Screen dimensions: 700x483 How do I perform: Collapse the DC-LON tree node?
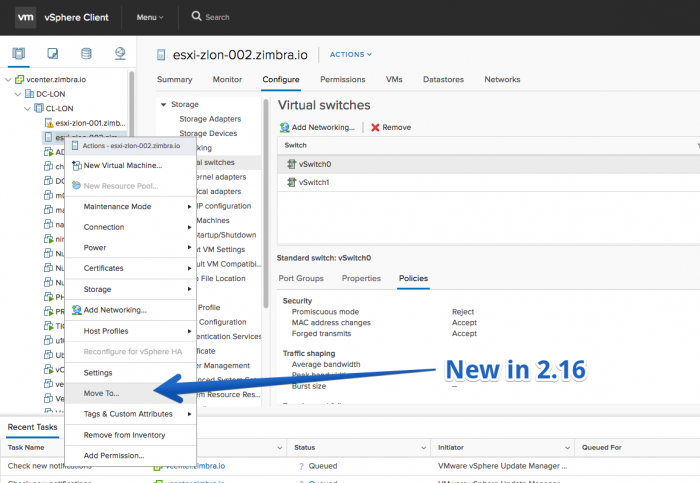click(x=18, y=94)
